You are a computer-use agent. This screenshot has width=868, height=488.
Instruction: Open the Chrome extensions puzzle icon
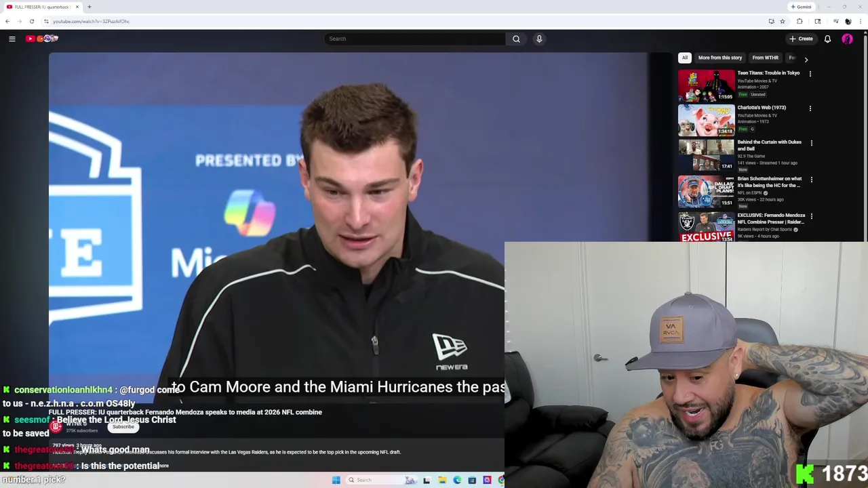click(x=800, y=21)
